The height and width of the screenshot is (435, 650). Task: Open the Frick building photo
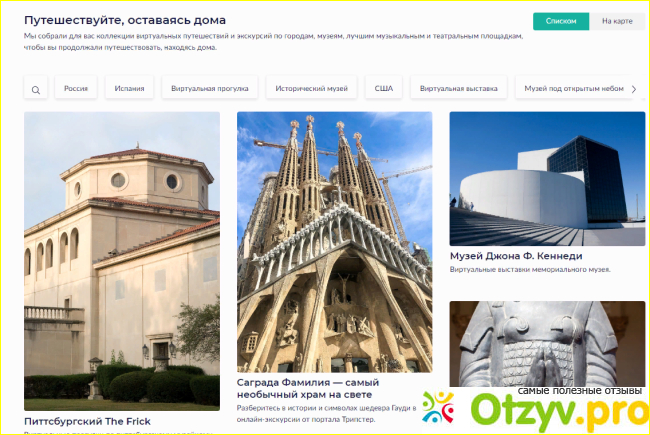coord(122,258)
